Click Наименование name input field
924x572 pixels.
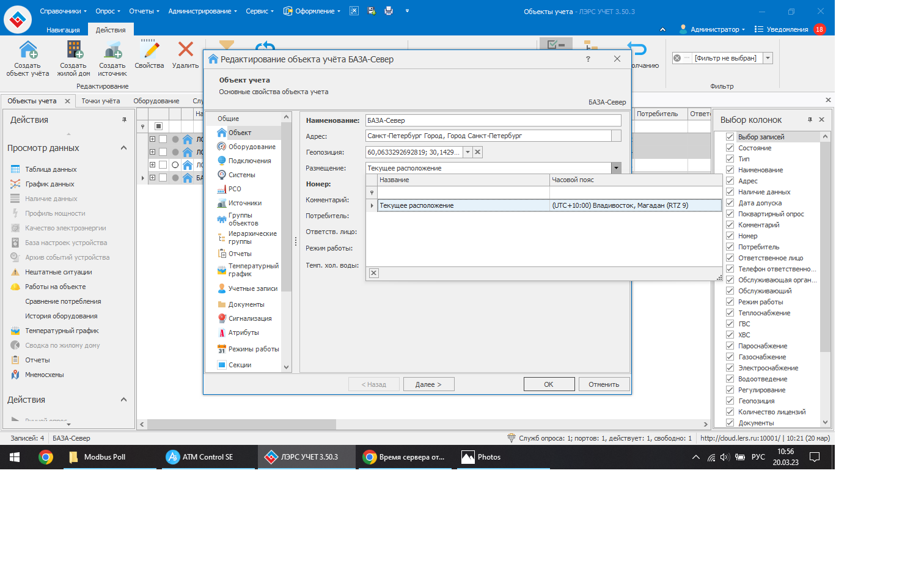(493, 120)
